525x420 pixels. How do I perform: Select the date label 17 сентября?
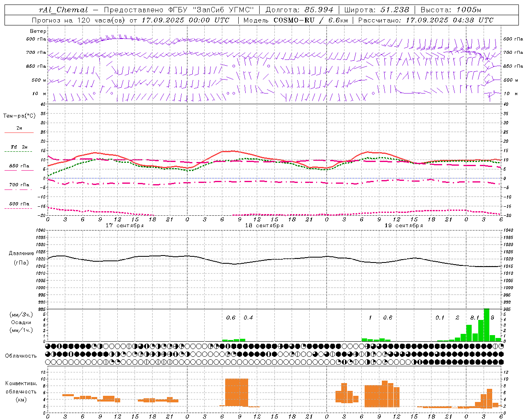[125, 226]
